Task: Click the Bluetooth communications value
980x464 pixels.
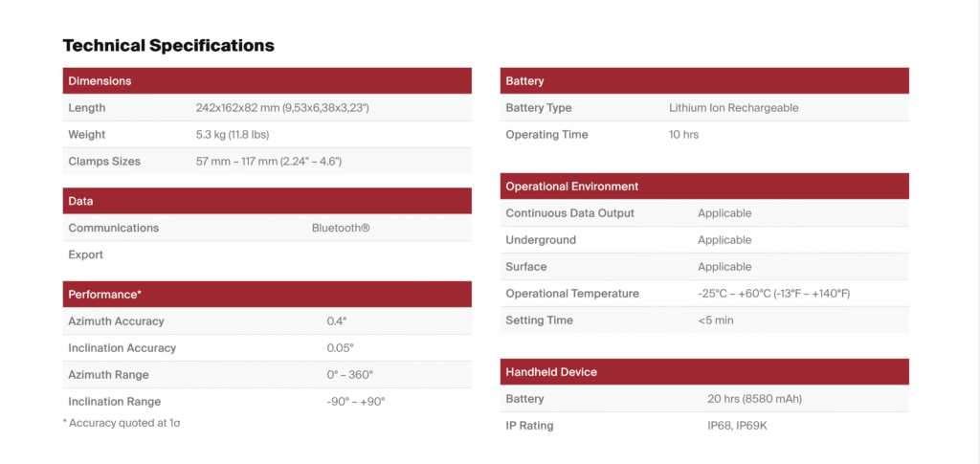Action: (x=341, y=229)
